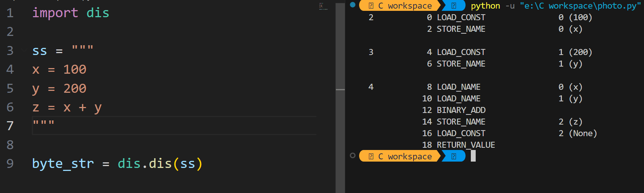This screenshot has height=193, width=644.
Task: Click the glyph in the top blue prompt segment
Action: point(454,6)
